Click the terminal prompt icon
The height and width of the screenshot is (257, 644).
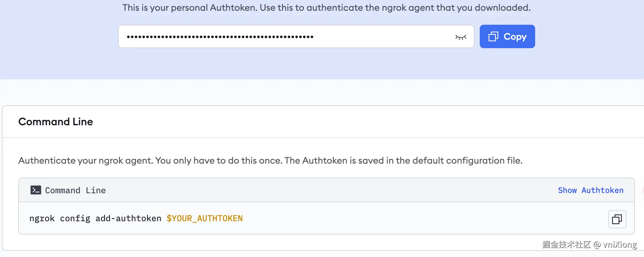[x=36, y=190]
